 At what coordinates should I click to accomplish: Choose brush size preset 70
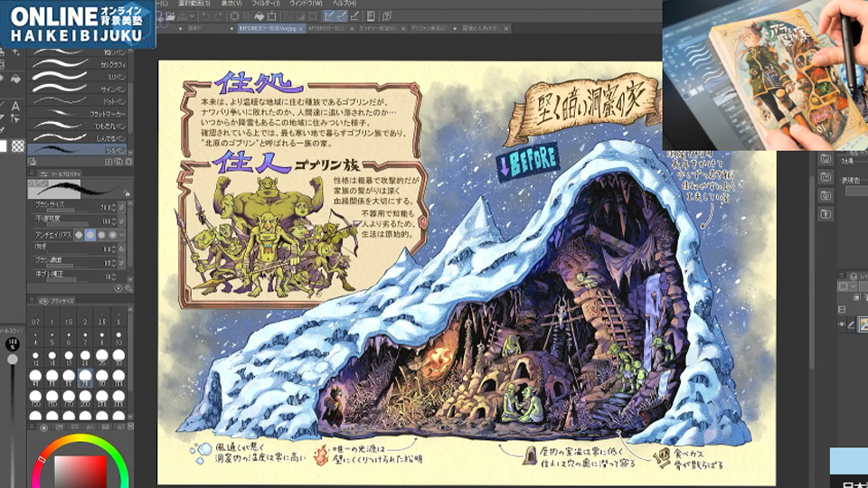pyautogui.click(x=85, y=378)
